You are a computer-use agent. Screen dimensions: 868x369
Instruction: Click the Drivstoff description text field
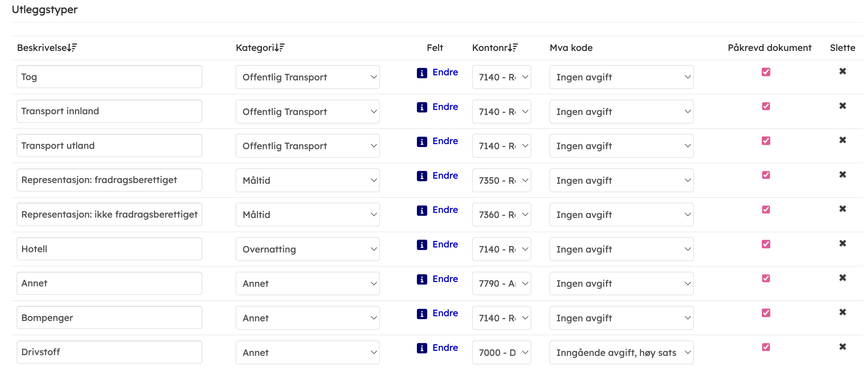pos(109,352)
